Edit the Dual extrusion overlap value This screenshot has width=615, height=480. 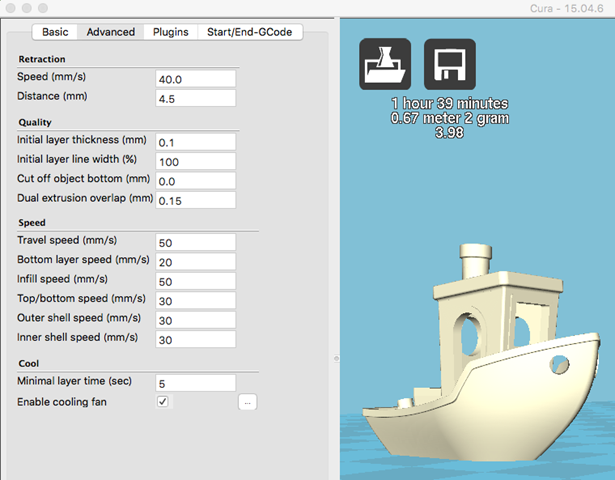click(195, 200)
